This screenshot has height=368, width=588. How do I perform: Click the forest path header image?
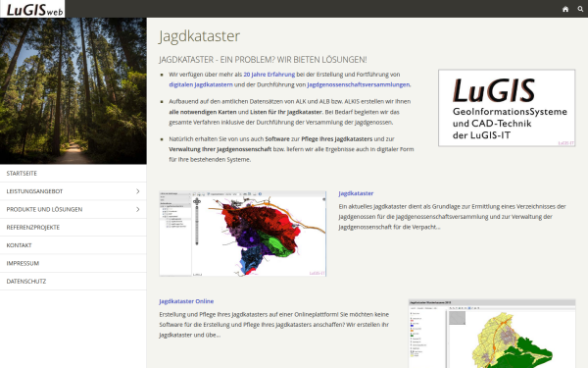pyautogui.click(x=73, y=90)
